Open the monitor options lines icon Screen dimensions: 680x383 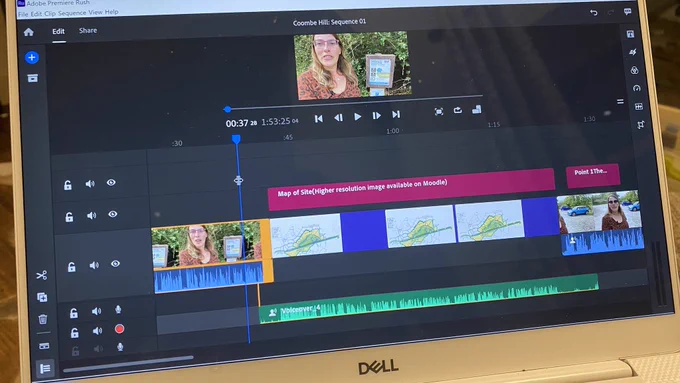620,101
